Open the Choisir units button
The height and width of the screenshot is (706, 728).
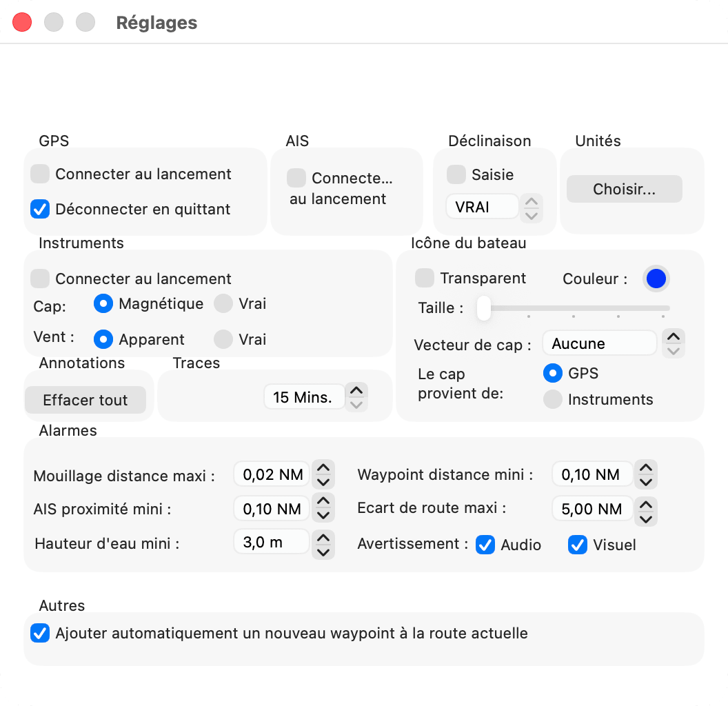coord(625,189)
